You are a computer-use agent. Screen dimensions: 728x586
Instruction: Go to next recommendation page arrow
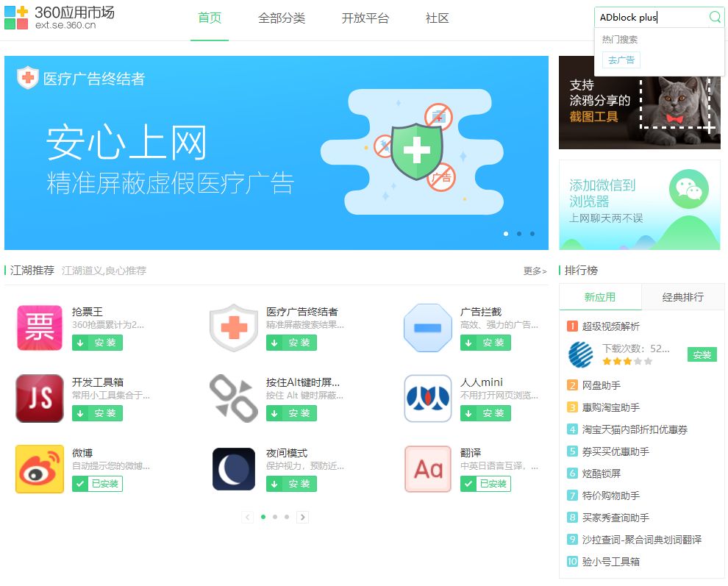click(303, 517)
